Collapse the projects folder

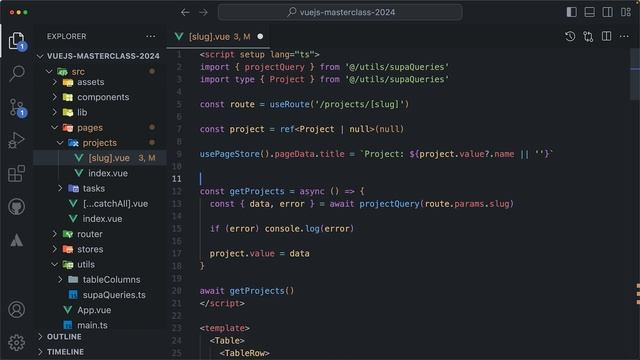coord(60,143)
